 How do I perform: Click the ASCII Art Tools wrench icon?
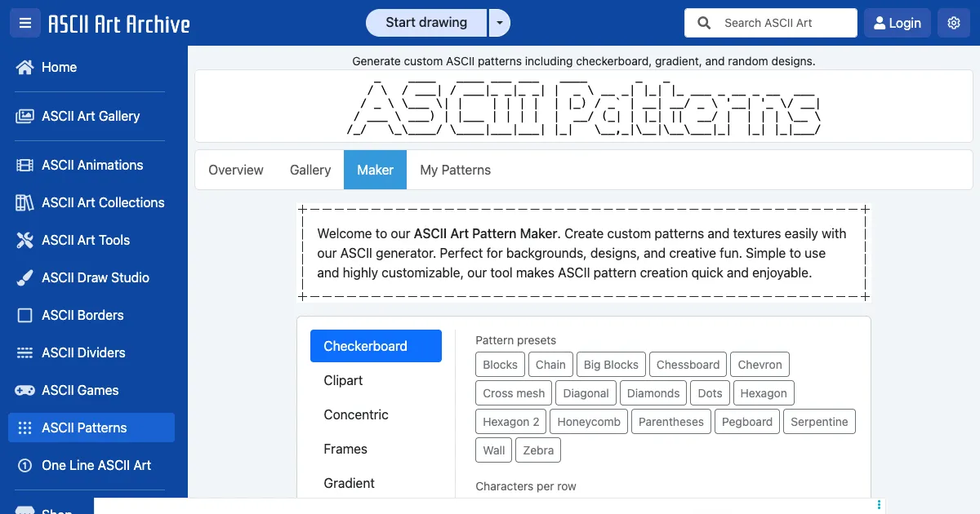pyautogui.click(x=24, y=240)
